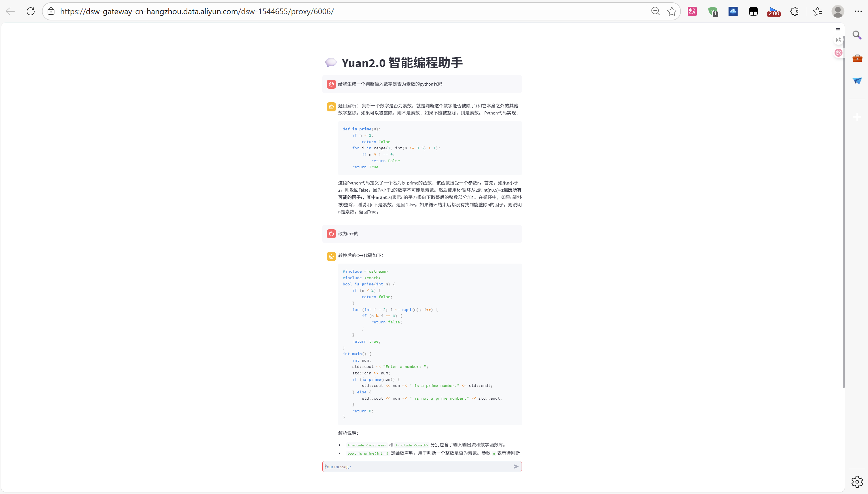The image size is (868, 494).
Task: Open the Tampermonkey extension icon
Action: point(753,12)
